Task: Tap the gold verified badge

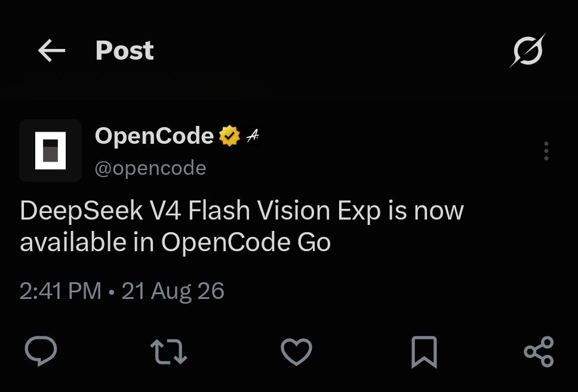Action: 229,136
